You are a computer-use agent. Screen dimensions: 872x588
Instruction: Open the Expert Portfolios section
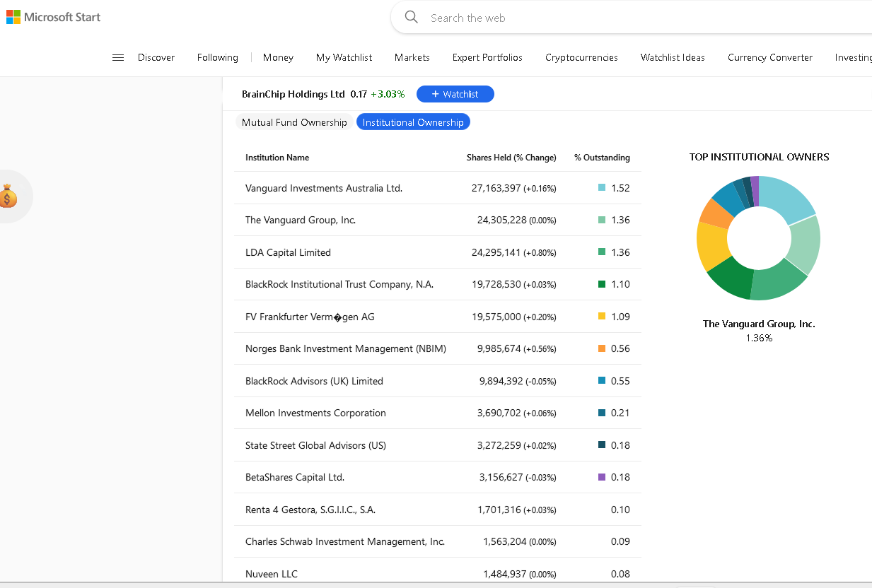(x=487, y=57)
